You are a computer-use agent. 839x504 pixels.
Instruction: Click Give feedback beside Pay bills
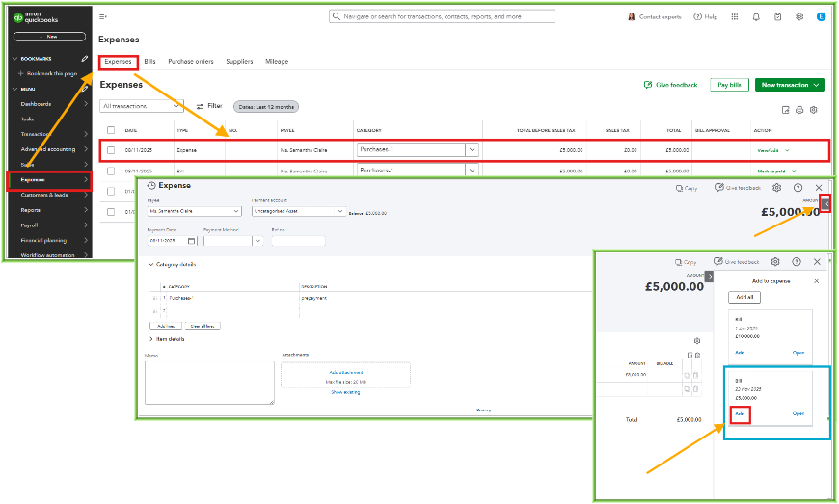click(x=670, y=85)
